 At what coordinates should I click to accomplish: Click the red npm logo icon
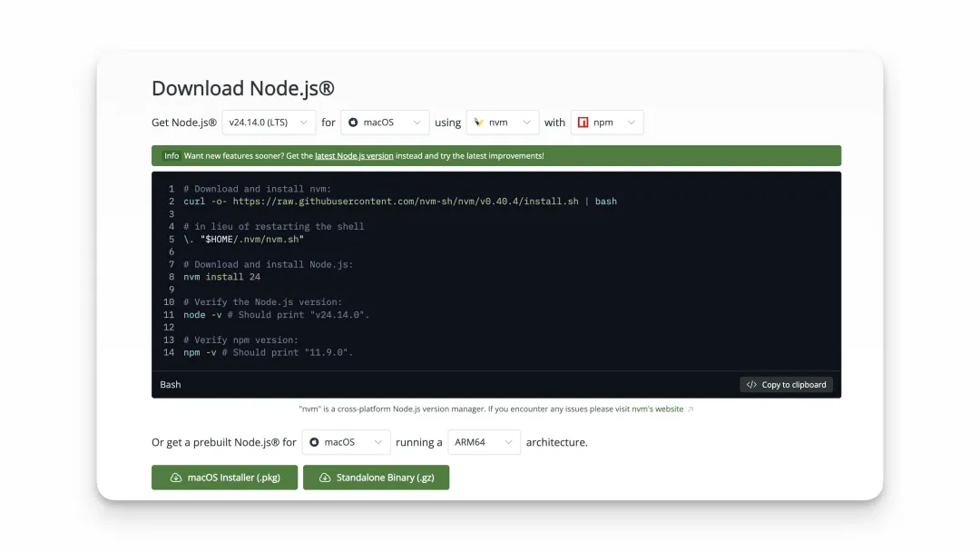[x=583, y=123]
